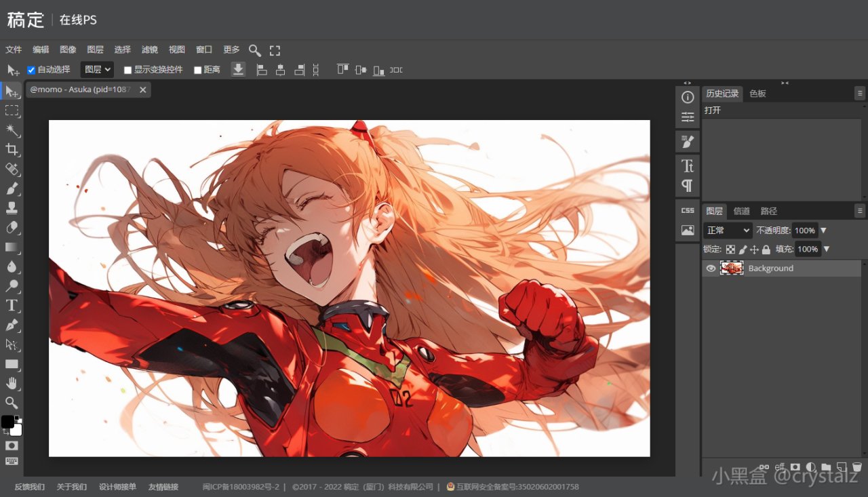The height and width of the screenshot is (497, 868).
Task: Select the Move tool in the left toolbar
Action: click(x=12, y=91)
